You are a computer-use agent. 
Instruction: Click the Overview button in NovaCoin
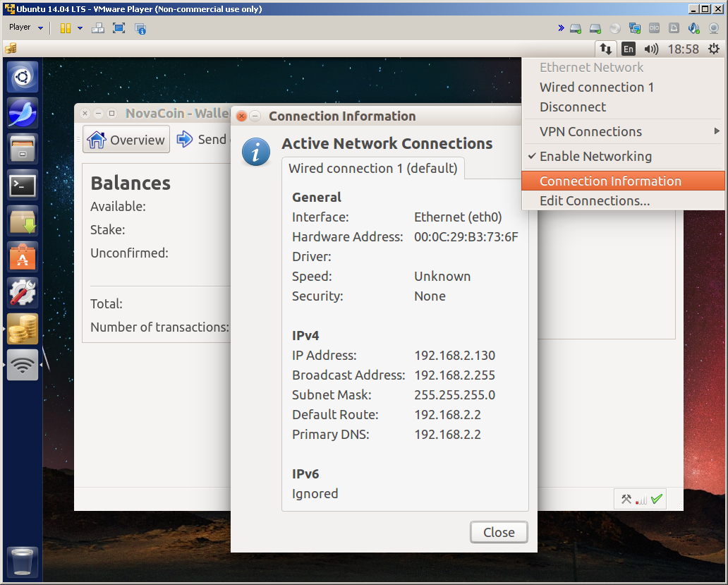click(126, 140)
